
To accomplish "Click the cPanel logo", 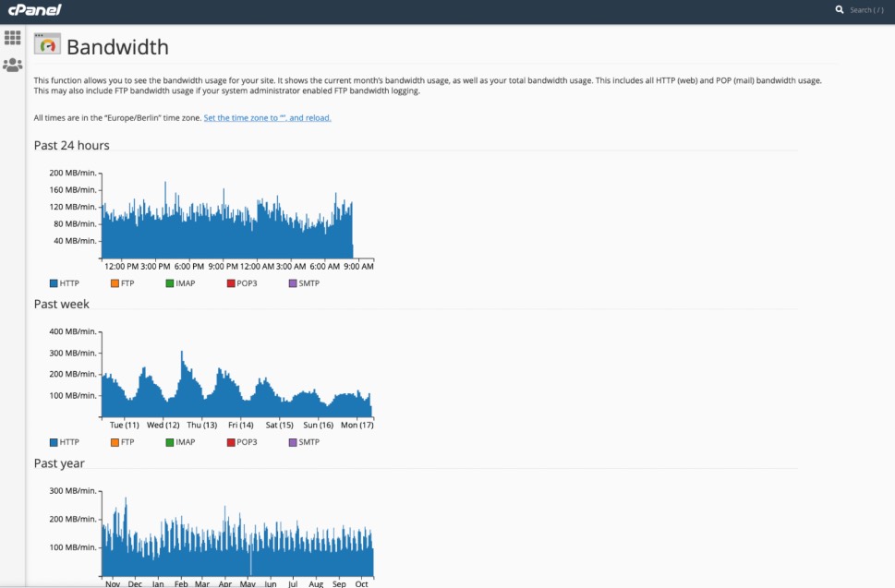I will [x=35, y=10].
